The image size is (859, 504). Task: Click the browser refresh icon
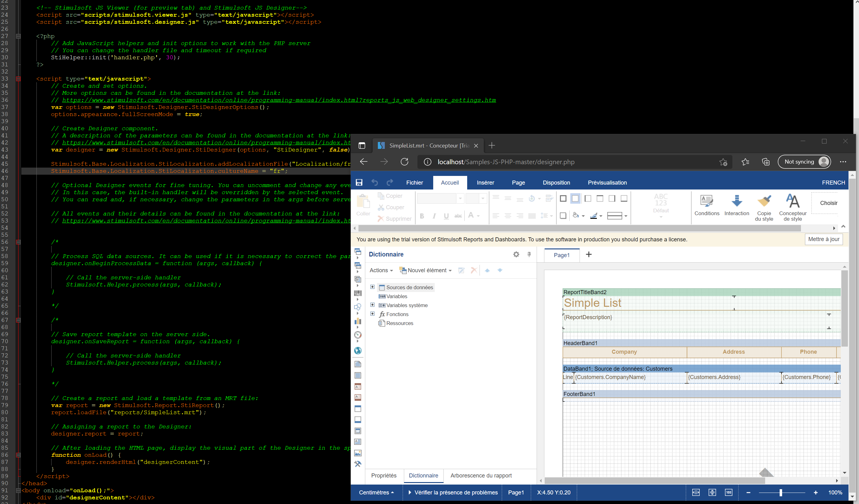[404, 162]
